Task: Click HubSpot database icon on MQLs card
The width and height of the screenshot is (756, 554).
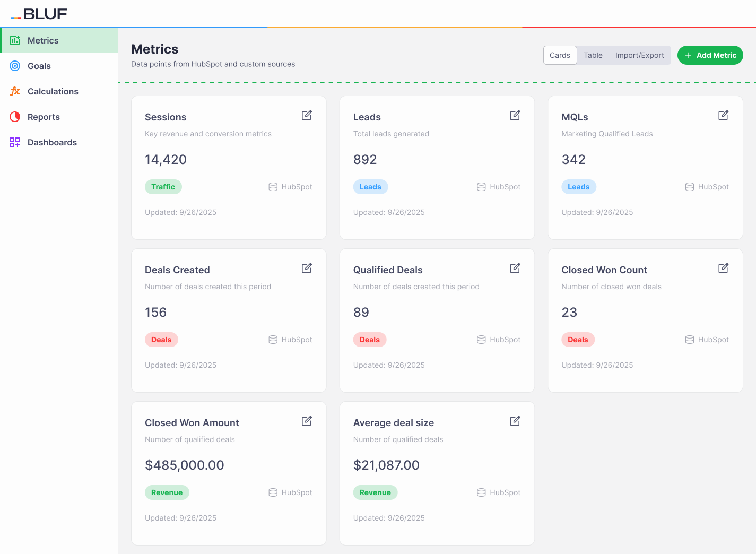Action: click(x=690, y=187)
